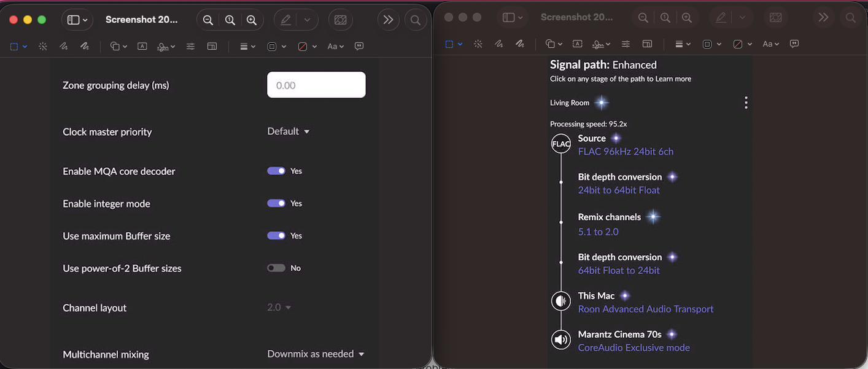Open the Shapes menu in left toolbar
Viewport: 868px width, 369px height.
coord(118,46)
